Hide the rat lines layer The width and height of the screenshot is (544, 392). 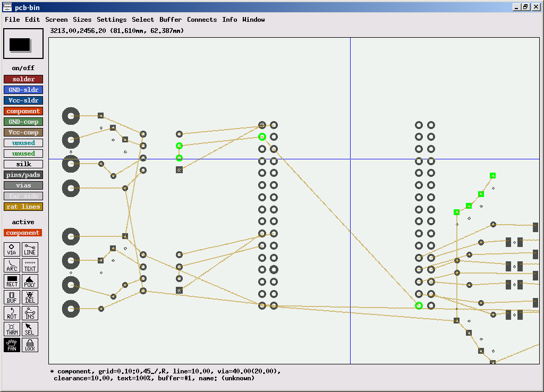23,207
